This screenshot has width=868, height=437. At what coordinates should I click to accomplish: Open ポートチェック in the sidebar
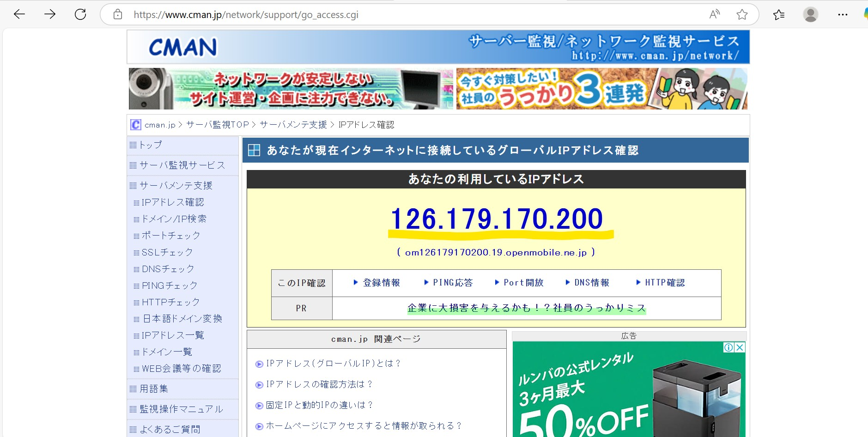tap(170, 236)
